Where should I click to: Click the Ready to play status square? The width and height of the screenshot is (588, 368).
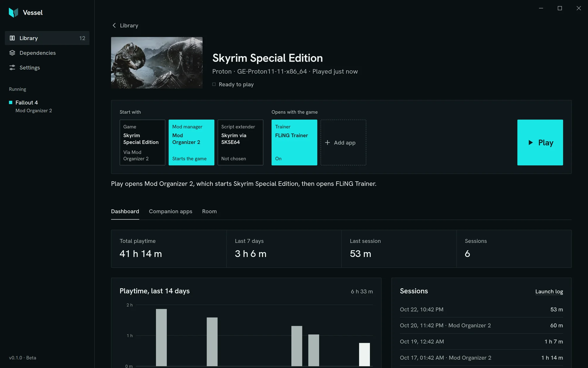click(x=214, y=84)
